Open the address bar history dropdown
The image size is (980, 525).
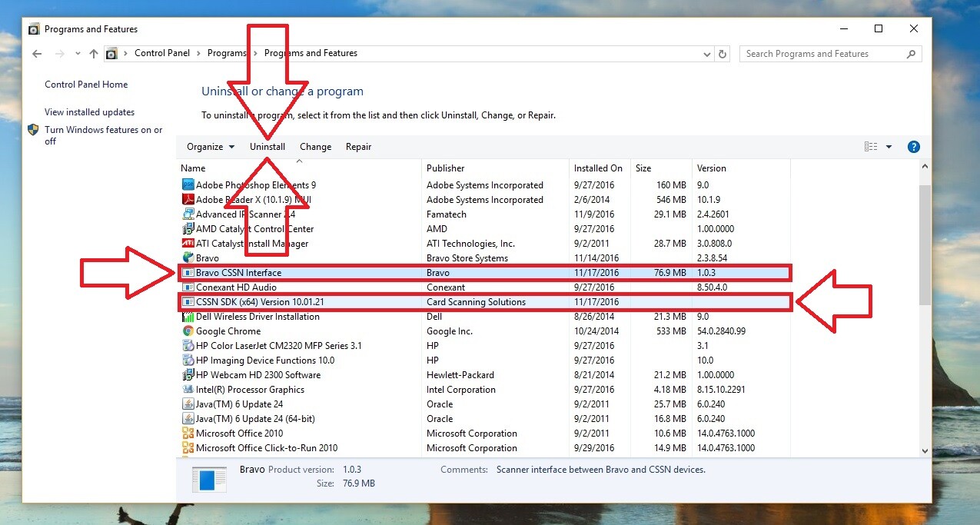click(x=707, y=54)
